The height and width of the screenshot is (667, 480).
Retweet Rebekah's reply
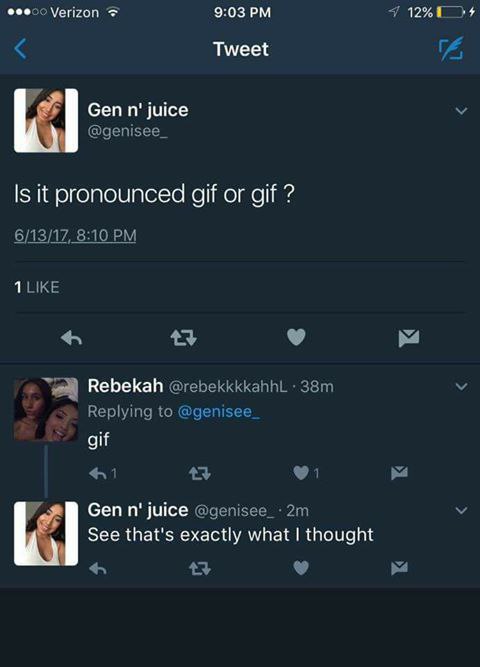[x=200, y=473]
